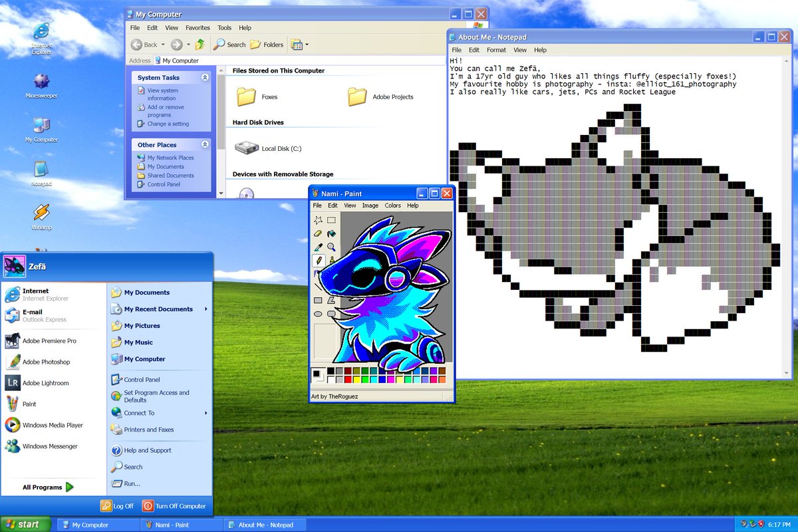Image resolution: width=798 pixels, height=532 pixels.
Task: Click the Up folder icon in My Computer
Action: pos(199,45)
